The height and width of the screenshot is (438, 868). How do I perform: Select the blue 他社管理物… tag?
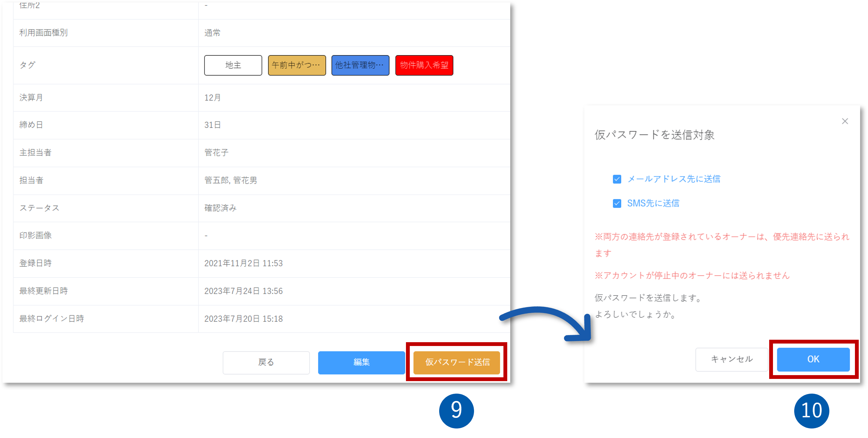coord(360,65)
